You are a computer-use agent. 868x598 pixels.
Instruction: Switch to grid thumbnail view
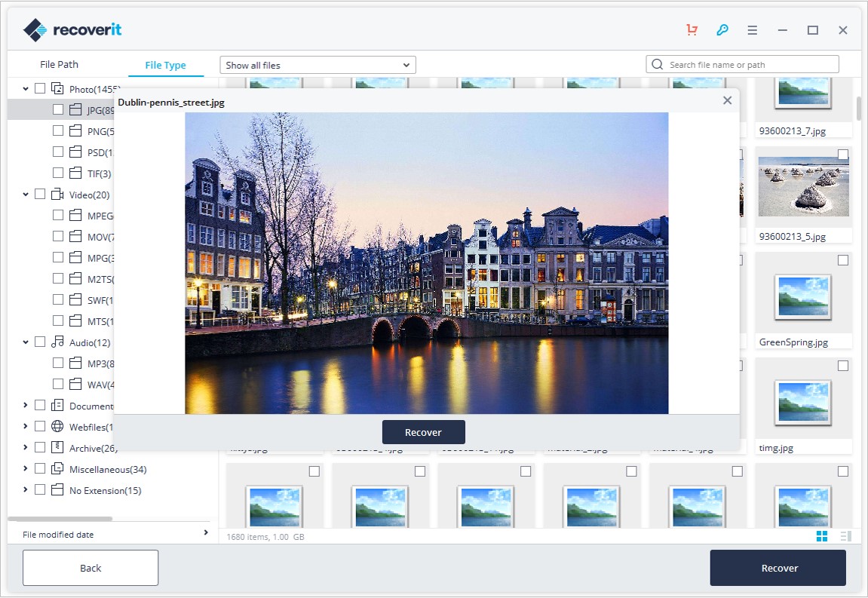point(822,536)
